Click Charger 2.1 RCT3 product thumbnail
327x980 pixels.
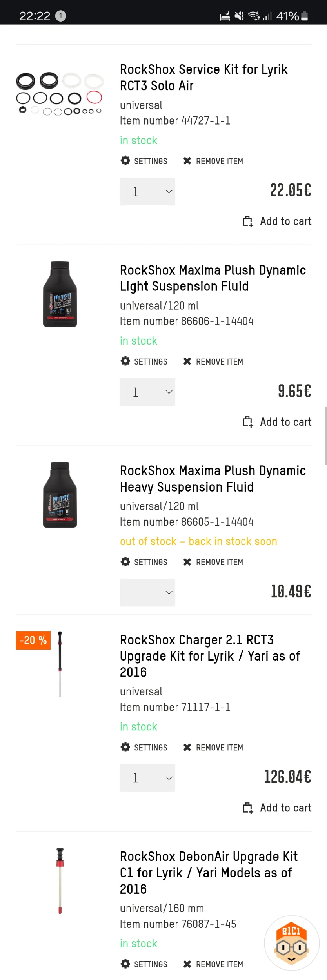pos(60,664)
